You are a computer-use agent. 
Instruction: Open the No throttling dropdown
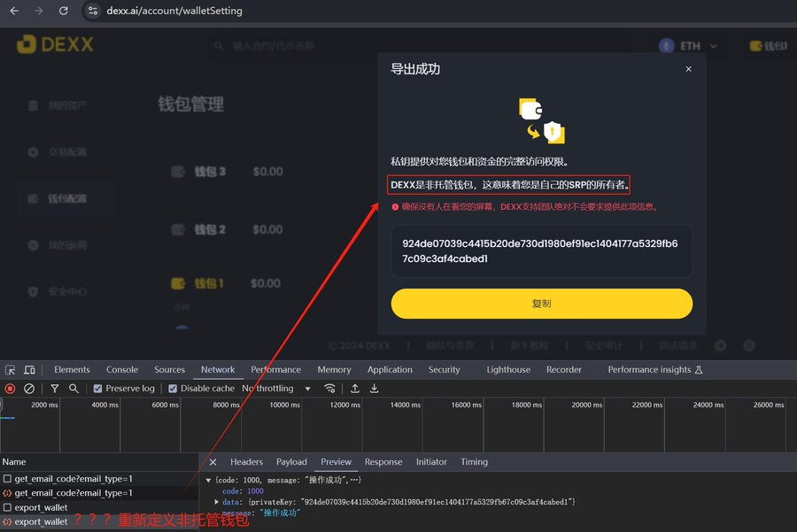pyautogui.click(x=276, y=389)
